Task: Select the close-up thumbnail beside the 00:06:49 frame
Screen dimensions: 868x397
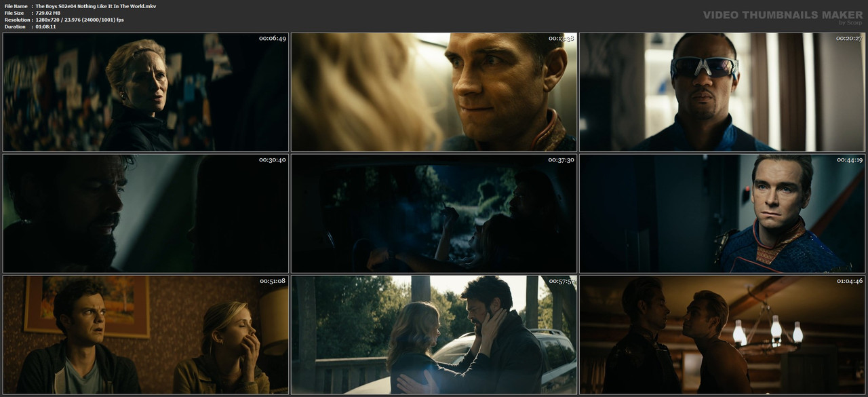Action: (x=434, y=92)
